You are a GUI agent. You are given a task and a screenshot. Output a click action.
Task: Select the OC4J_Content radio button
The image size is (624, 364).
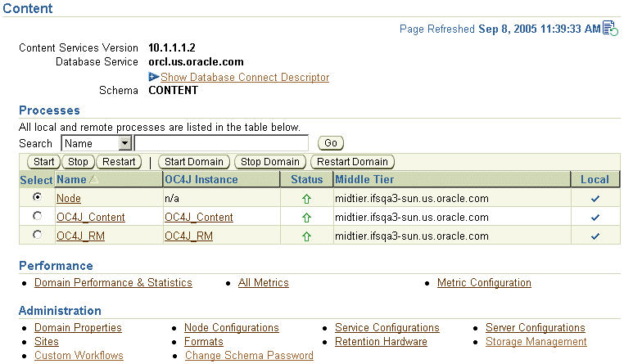pos(37,217)
